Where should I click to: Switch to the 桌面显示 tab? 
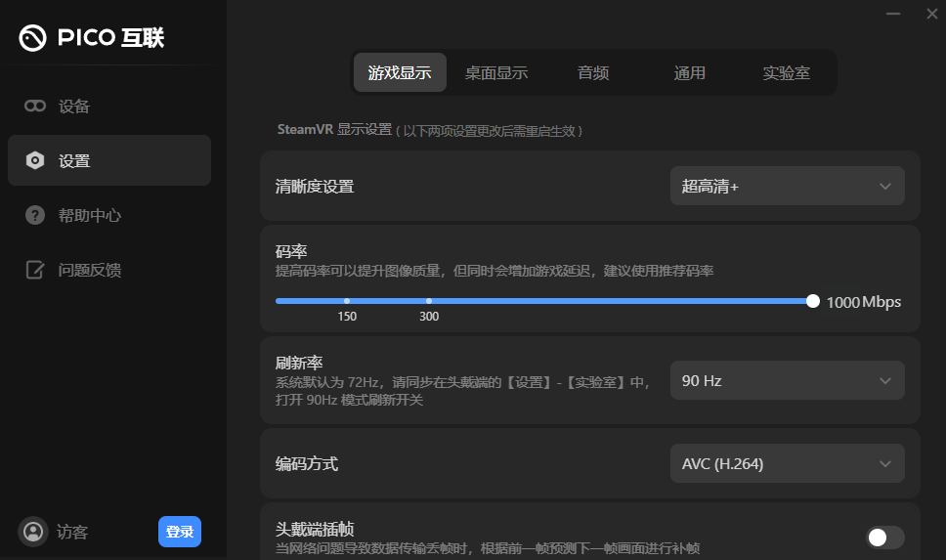click(496, 73)
